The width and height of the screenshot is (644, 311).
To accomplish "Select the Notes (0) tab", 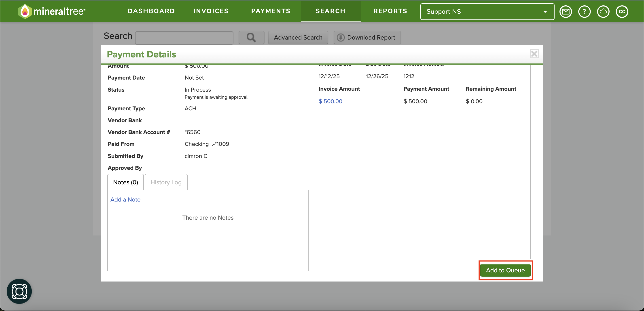I will click(125, 182).
